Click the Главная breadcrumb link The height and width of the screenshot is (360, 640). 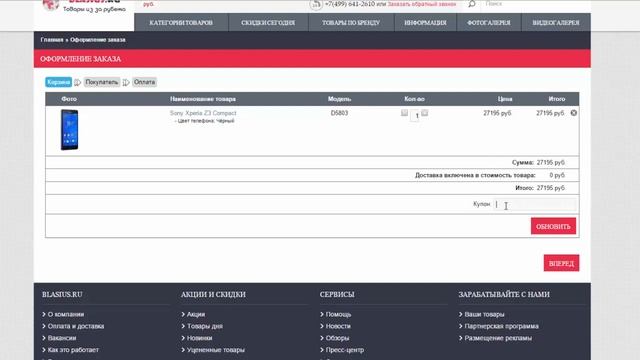[52, 40]
